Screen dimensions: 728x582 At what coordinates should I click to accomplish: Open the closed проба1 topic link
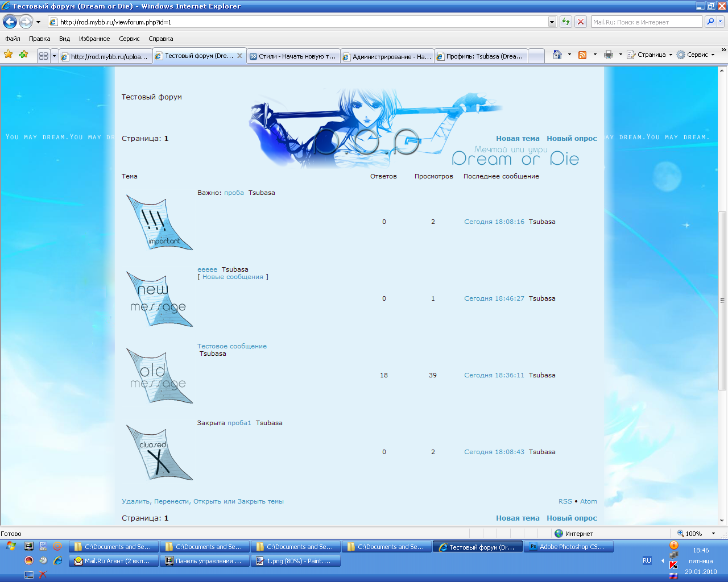coord(239,423)
